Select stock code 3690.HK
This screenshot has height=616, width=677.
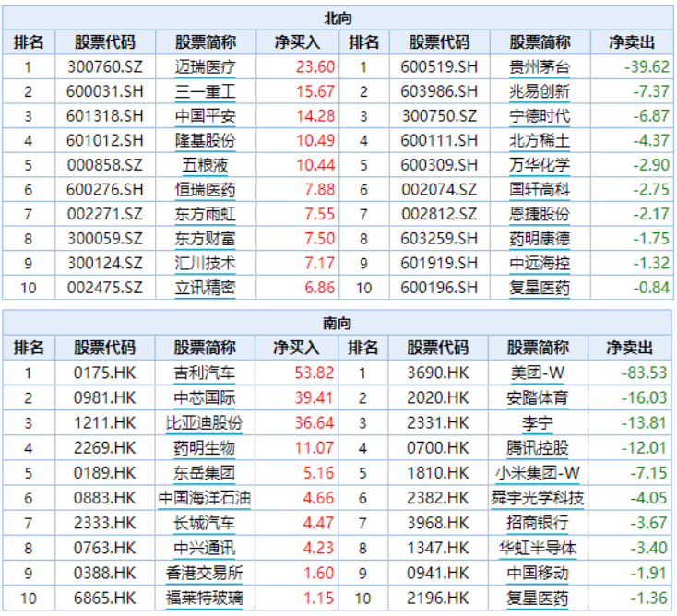coord(438,373)
